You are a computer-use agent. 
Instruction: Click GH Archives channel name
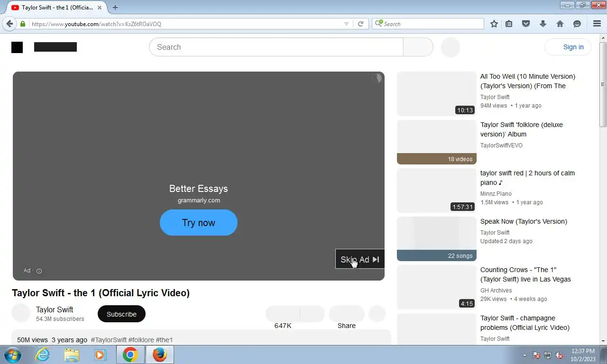496,291
